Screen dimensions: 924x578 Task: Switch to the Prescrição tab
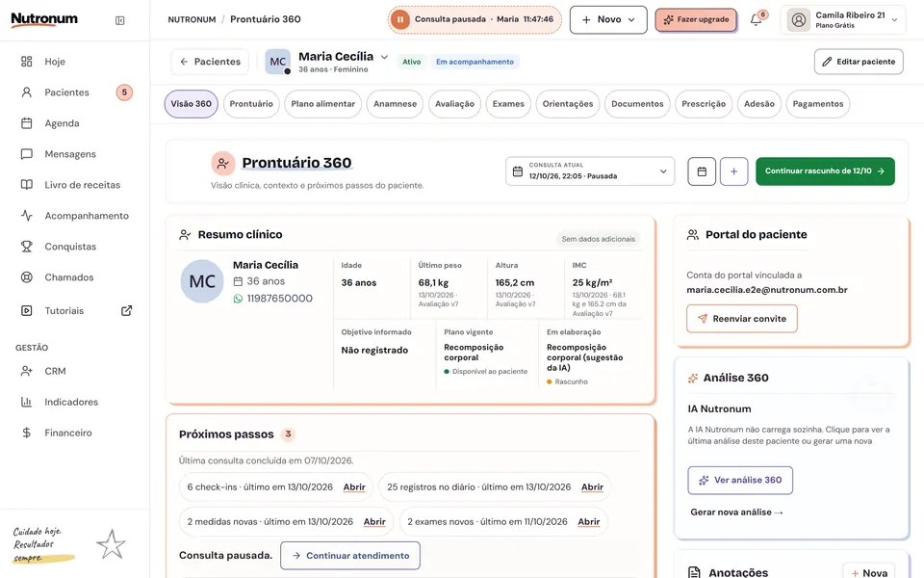[704, 104]
